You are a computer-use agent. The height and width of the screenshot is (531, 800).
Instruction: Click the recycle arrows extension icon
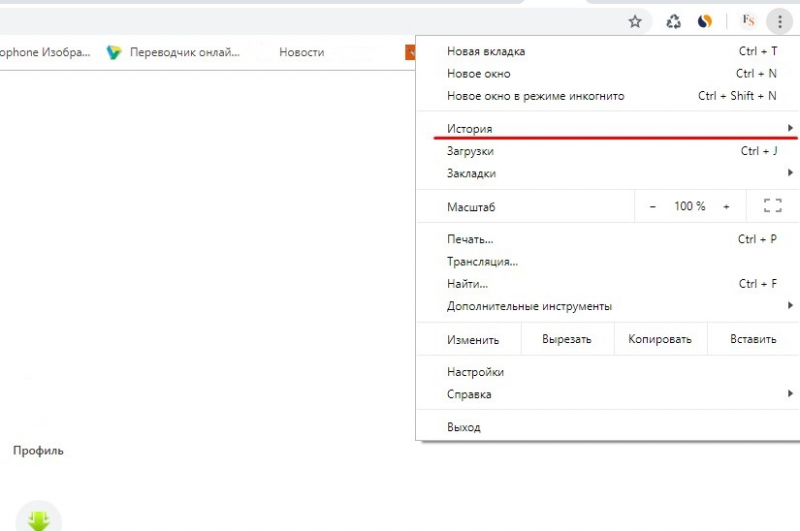(674, 21)
